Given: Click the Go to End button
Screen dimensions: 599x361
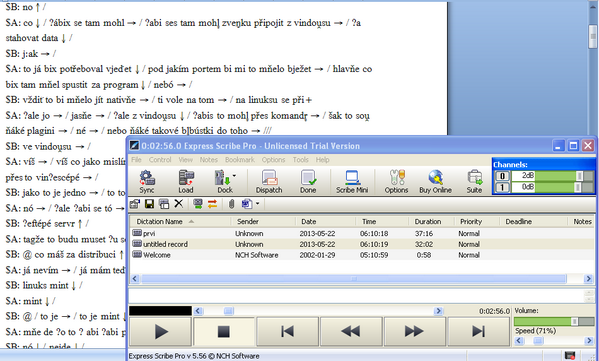Looking at the screenshot, I should (478, 331).
